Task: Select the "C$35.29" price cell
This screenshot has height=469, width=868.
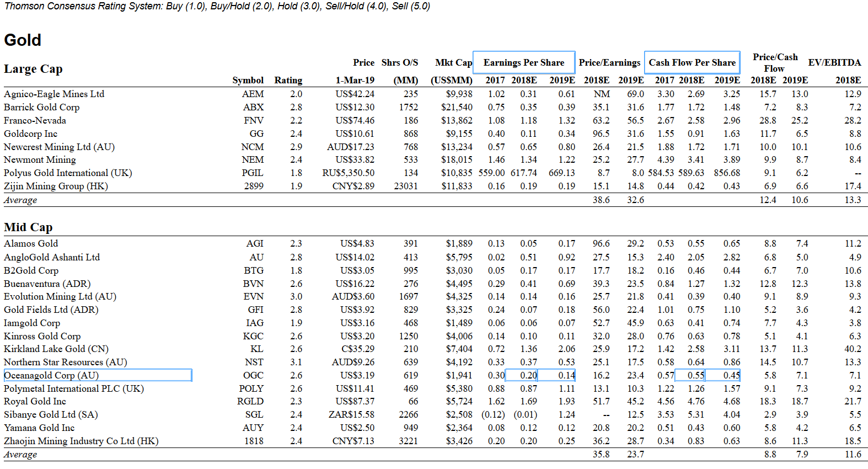Action: [358, 349]
